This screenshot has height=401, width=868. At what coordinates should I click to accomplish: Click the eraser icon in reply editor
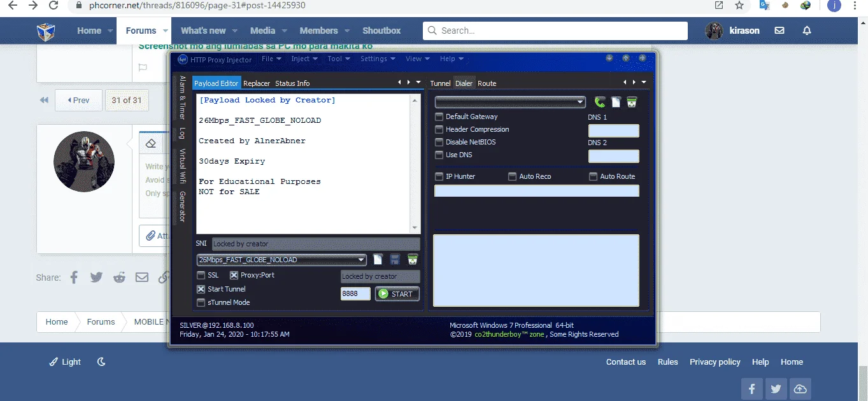pos(151,143)
